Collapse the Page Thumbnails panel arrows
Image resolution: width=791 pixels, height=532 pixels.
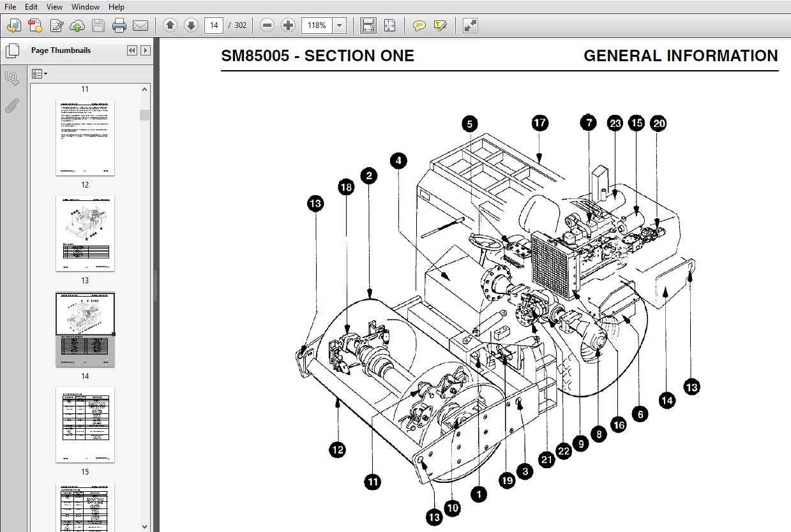132,50
